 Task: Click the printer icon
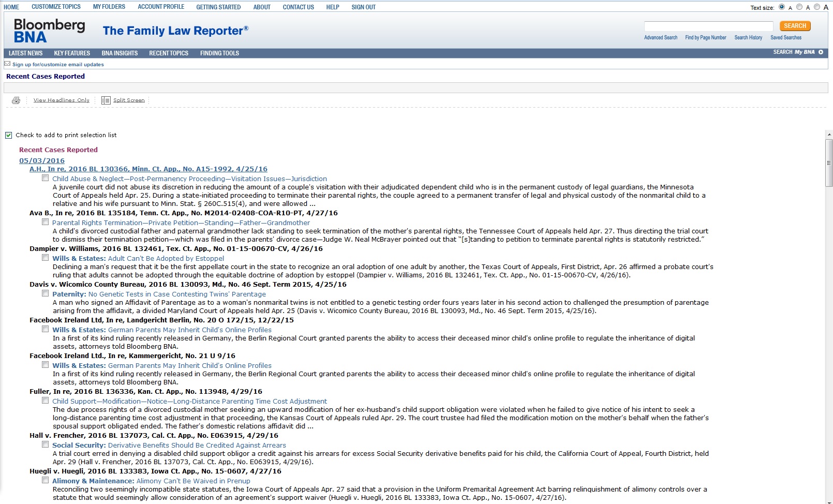pyautogui.click(x=16, y=100)
